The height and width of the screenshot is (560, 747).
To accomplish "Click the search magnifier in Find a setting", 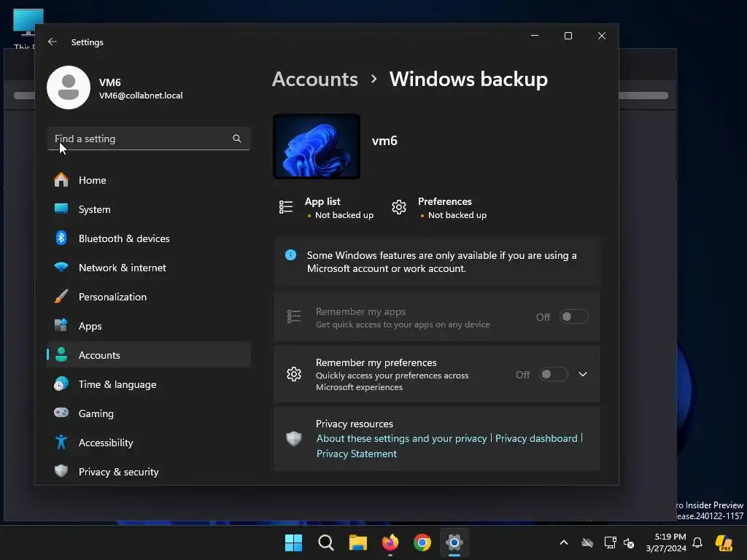I will pos(237,139).
